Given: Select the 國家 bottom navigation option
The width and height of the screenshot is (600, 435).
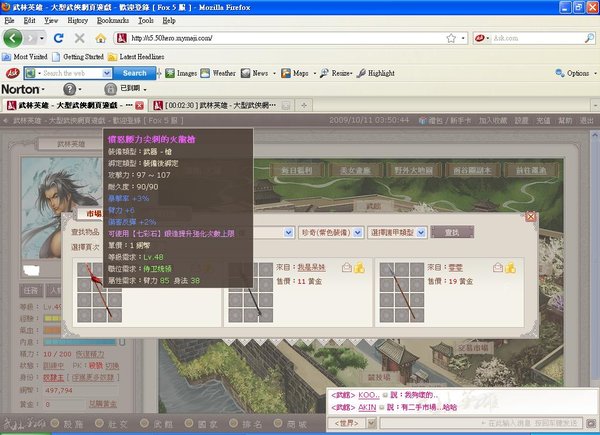Looking at the screenshot, I should pyautogui.click(x=202, y=424).
